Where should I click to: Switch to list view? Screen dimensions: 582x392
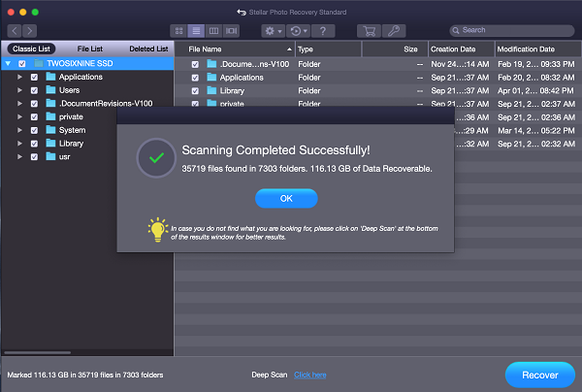point(196,31)
